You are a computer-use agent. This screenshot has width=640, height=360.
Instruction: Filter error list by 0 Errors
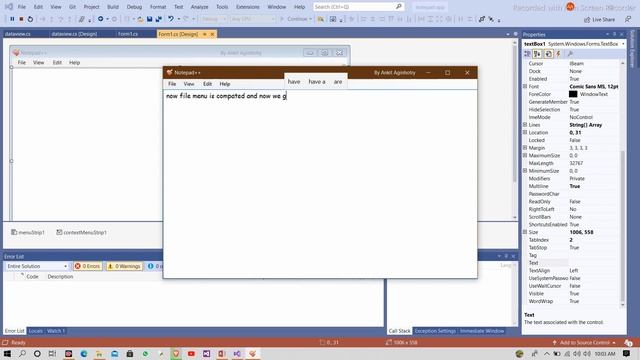[87, 266]
